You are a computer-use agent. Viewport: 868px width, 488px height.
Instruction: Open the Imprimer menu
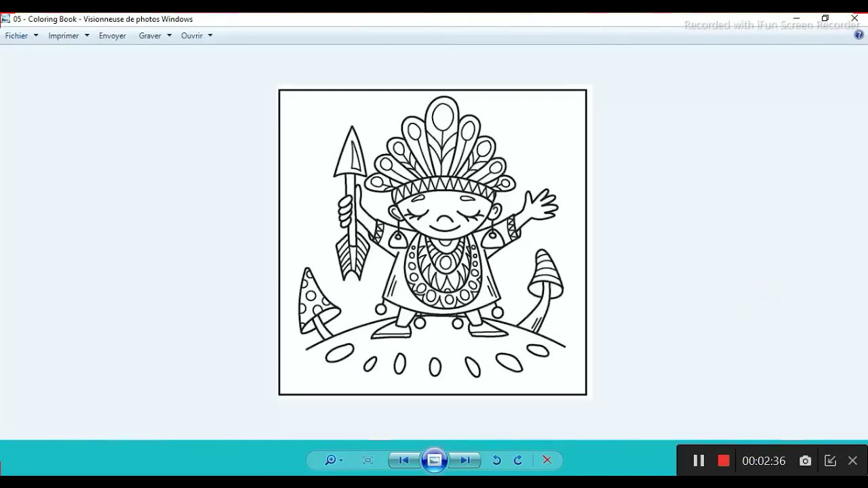click(x=63, y=36)
